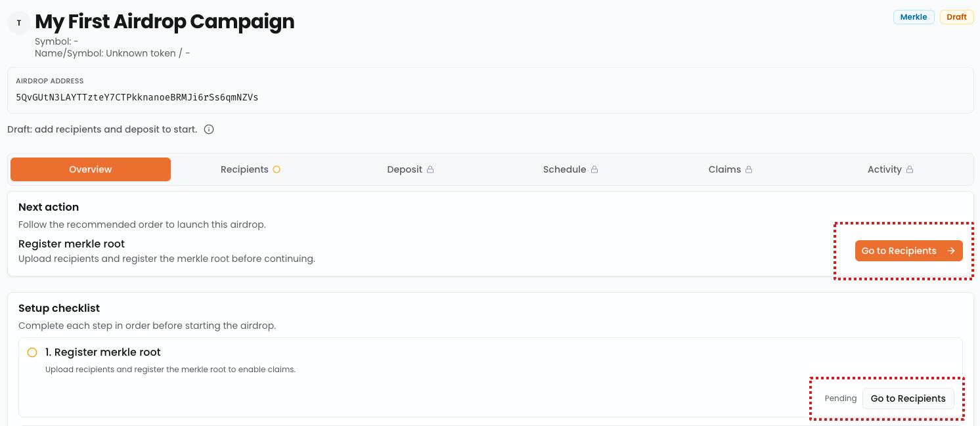Viewport: 980px width, 426px height.
Task: Click the pending circle icon on Recipients tab
Action: coord(277,169)
